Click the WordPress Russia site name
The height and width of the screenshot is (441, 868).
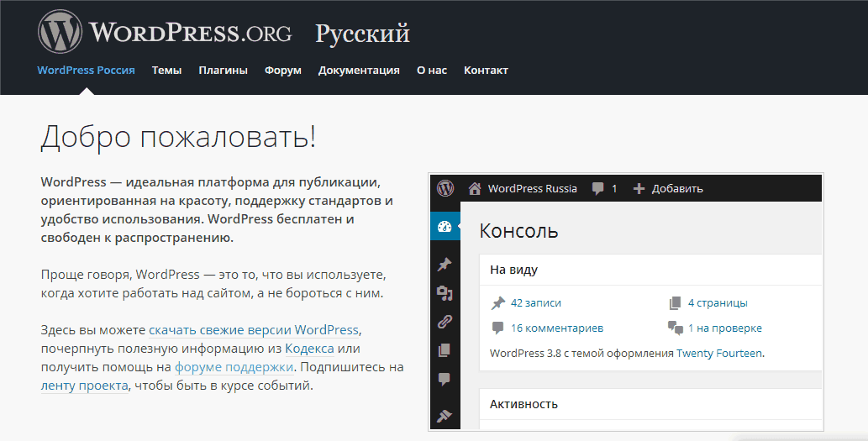coord(533,189)
